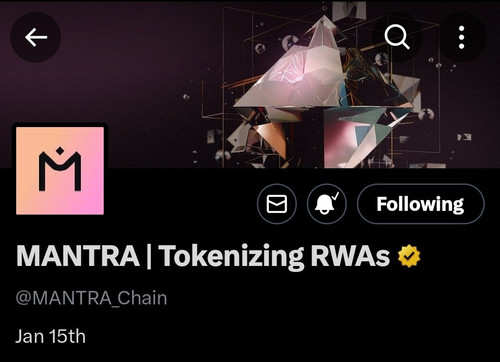
Task: Unfollow by clicking the Following button
Action: 420,204
